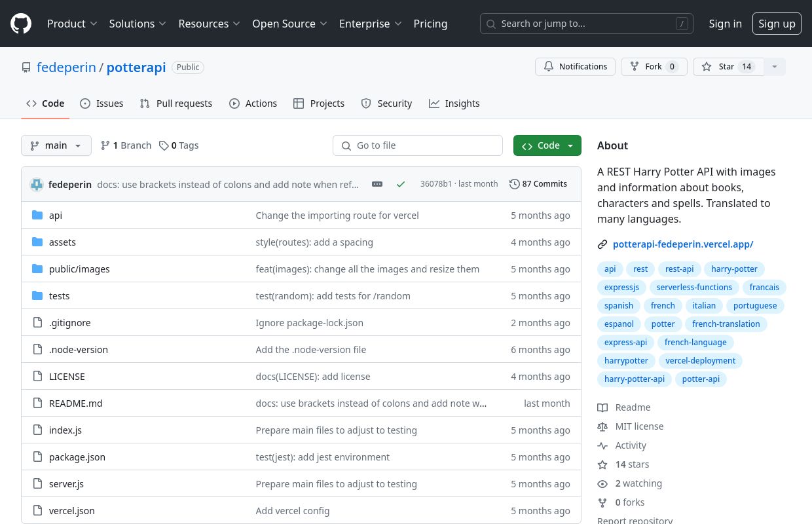Image resolution: width=812 pixels, height=524 pixels.
Task: Click the harry-potter topic tag
Action: [734, 269]
